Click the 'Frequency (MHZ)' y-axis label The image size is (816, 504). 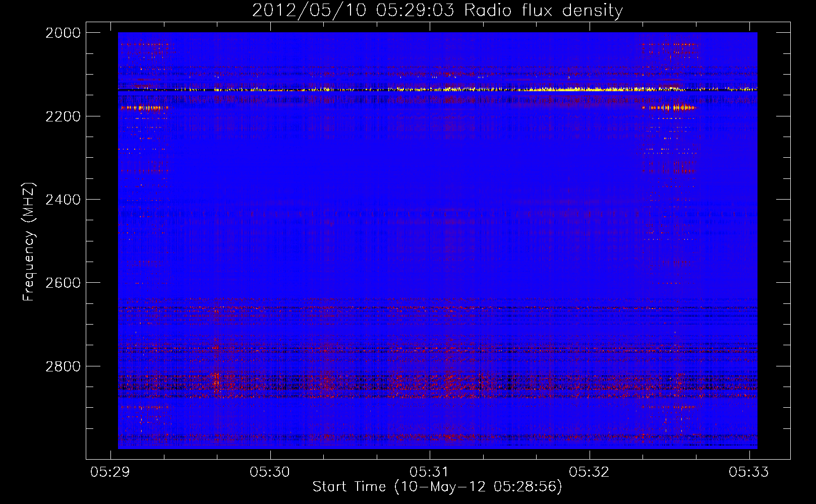[x=29, y=242]
